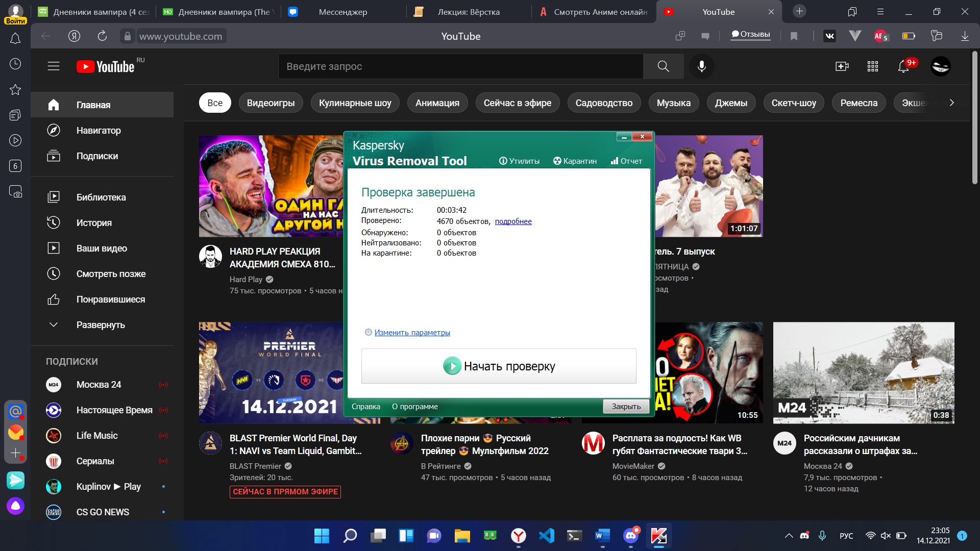This screenshot has width=980, height=551.
Task: Switch to Мессенджер browser tab
Action: [343, 12]
